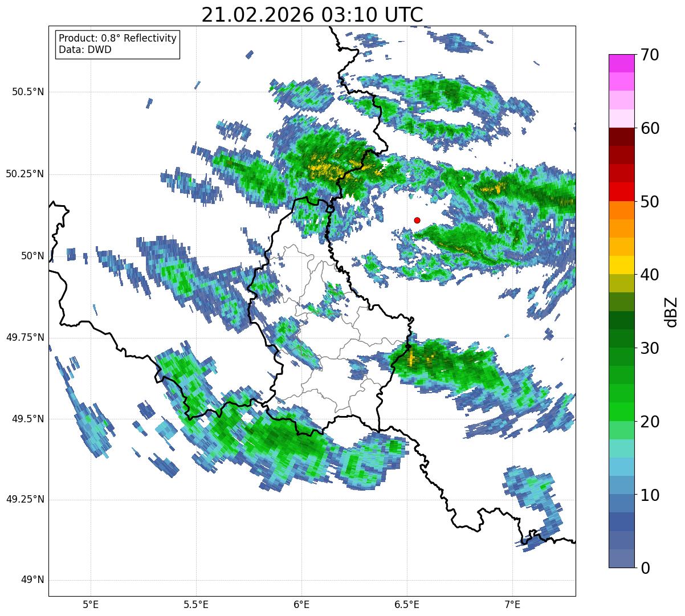The height and width of the screenshot is (616, 685).
Task: Click the dark maroon colorbar segment below 60
Action: tap(621, 137)
